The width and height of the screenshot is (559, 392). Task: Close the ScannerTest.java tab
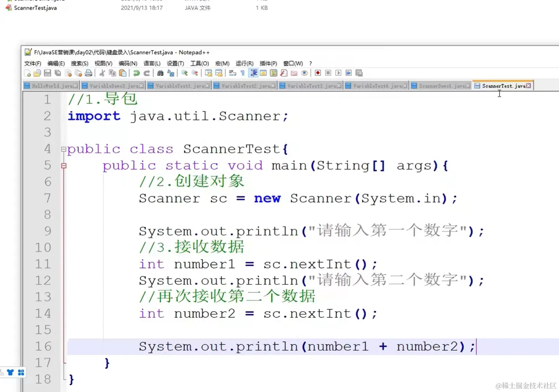[528, 86]
